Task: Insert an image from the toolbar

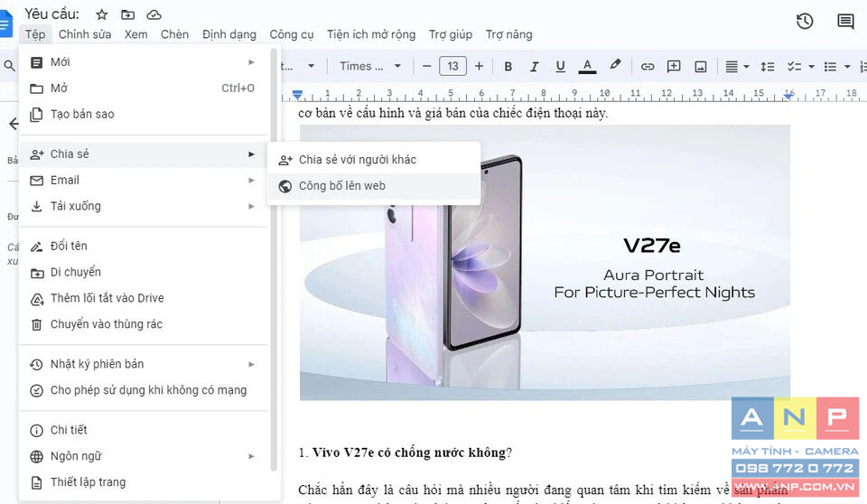Action: pyautogui.click(x=701, y=67)
